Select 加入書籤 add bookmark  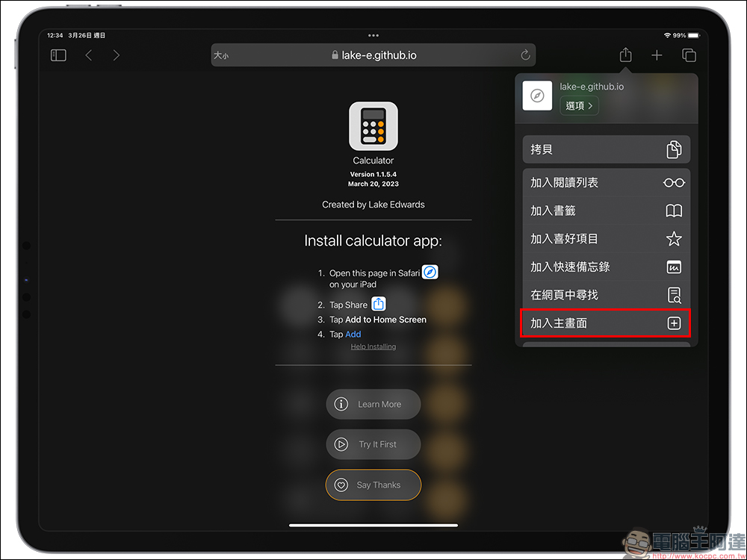tap(607, 211)
